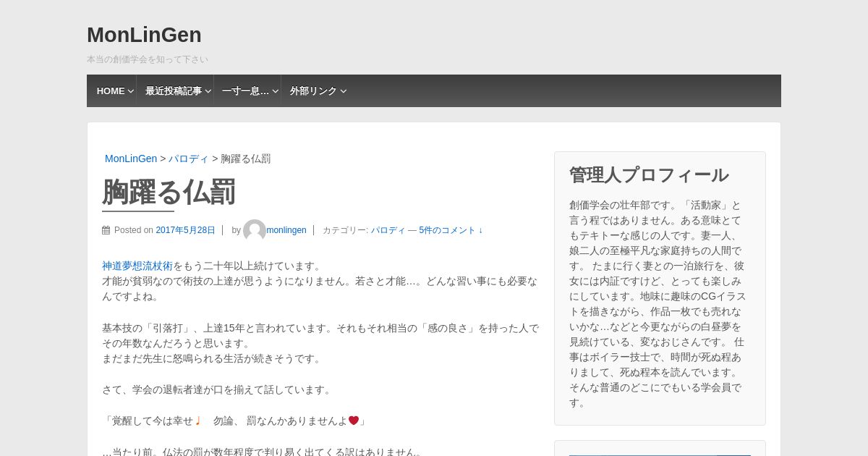Open the MonLinGen site title link
Viewport: 868px width, 456px height.
tap(144, 35)
